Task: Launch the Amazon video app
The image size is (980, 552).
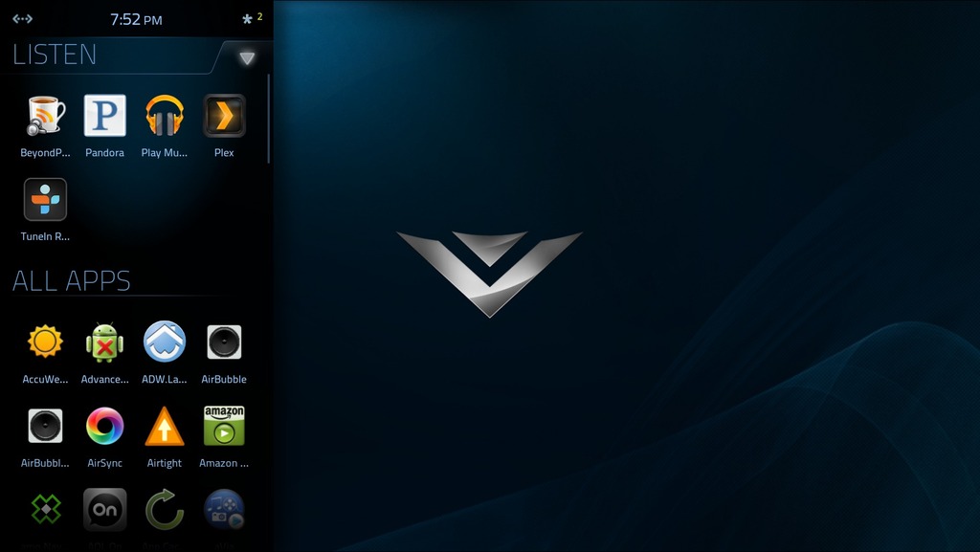Action: click(224, 426)
